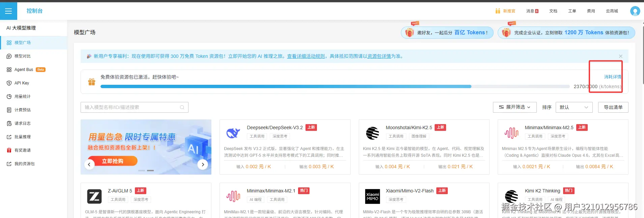Click the user avatar icon
Viewport: 644px width, 218px height.
(635, 11)
